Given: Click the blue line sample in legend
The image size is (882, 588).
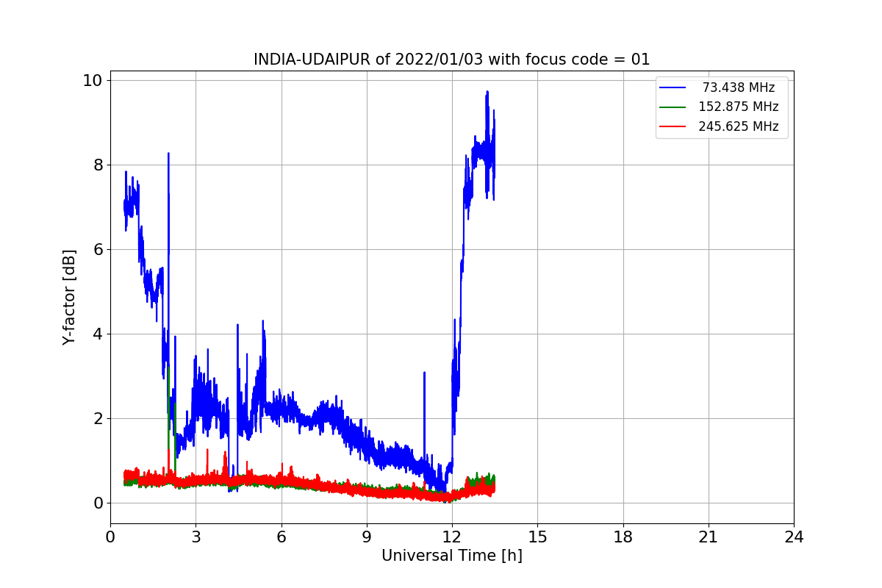Looking at the screenshot, I should pyautogui.click(x=673, y=88).
